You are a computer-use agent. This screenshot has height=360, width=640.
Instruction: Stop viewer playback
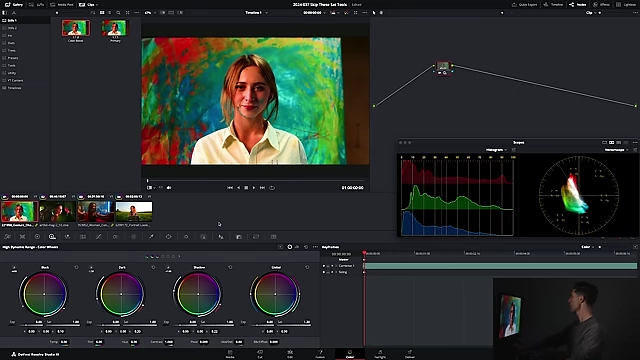point(246,188)
